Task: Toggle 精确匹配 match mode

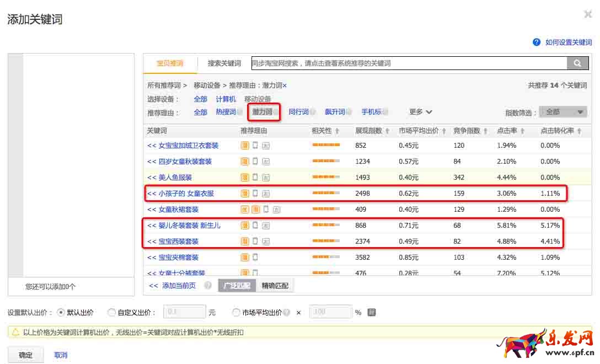Action: 276,286
